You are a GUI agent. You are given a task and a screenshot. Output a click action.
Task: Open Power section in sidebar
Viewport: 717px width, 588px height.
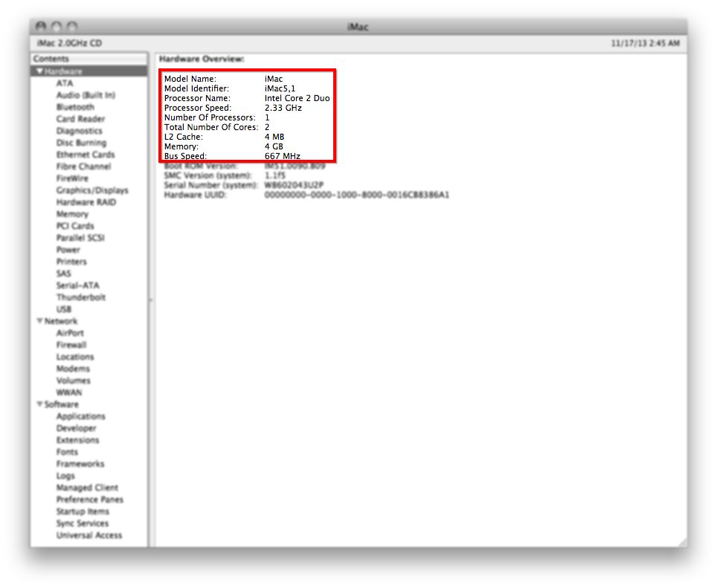click(68, 250)
